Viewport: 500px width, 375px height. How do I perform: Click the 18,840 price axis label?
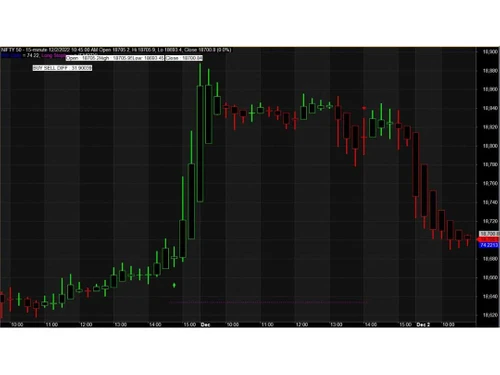point(490,108)
